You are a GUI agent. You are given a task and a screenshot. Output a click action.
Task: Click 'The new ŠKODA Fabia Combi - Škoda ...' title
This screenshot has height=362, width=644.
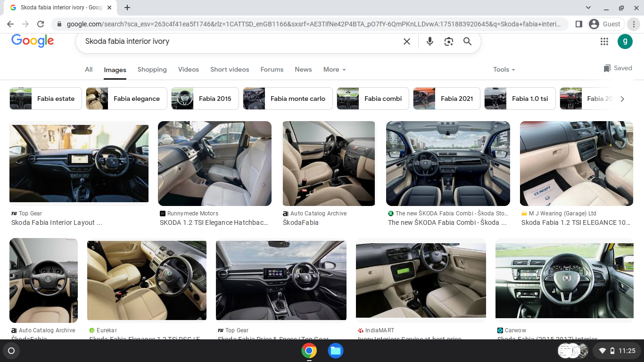pos(447,222)
